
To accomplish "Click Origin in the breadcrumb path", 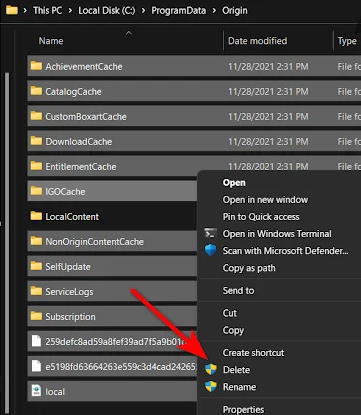I will [x=235, y=11].
